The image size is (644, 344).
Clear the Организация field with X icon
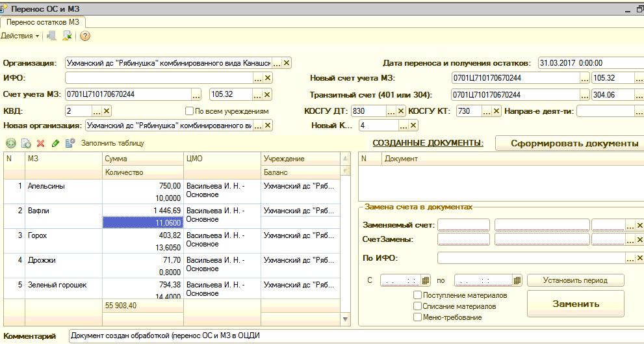287,63
